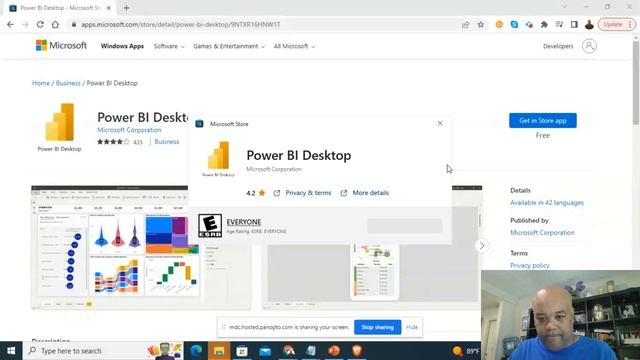640x360 pixels.
Task: Open the Extensions puzzle icon
Action: (x=544, y=24)
